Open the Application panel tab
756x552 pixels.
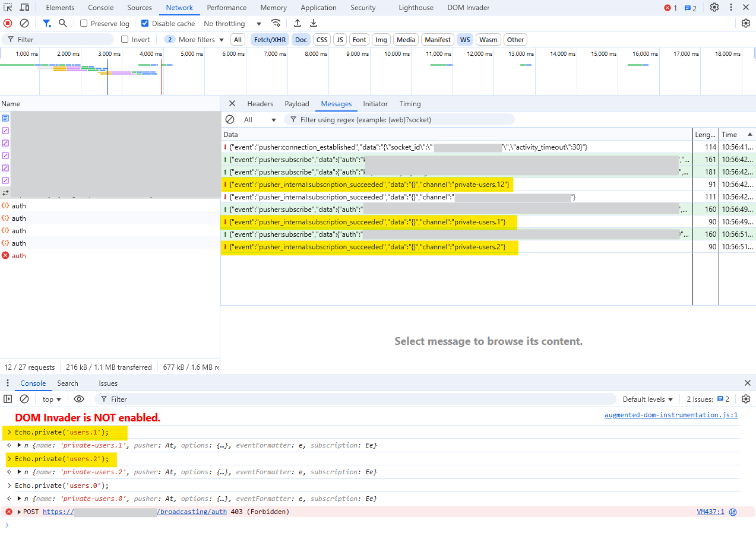click(x=318, y=8)
